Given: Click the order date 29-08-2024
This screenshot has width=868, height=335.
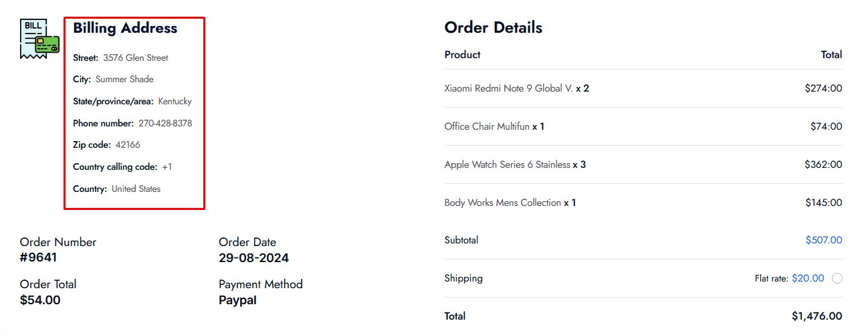Looking at the screenshot, I should coord(254,257).
